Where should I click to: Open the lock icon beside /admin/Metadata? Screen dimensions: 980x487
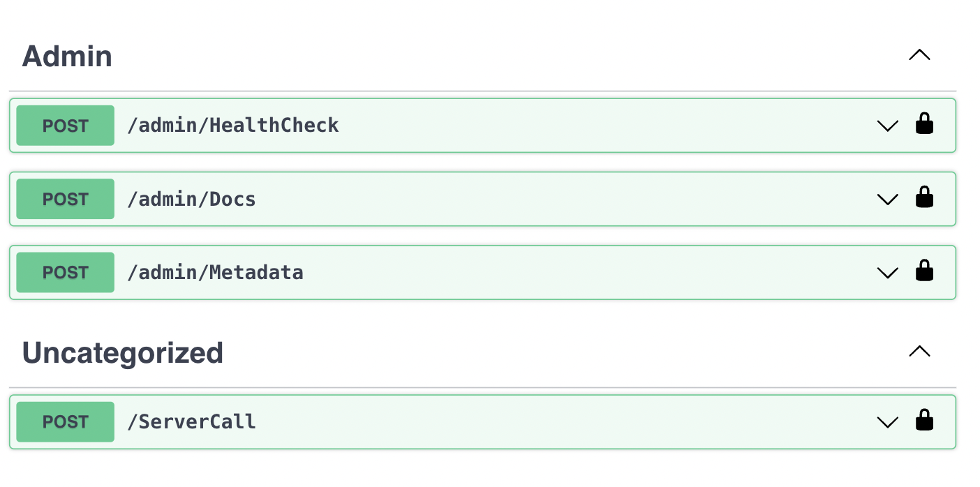[x=924, y=271]
